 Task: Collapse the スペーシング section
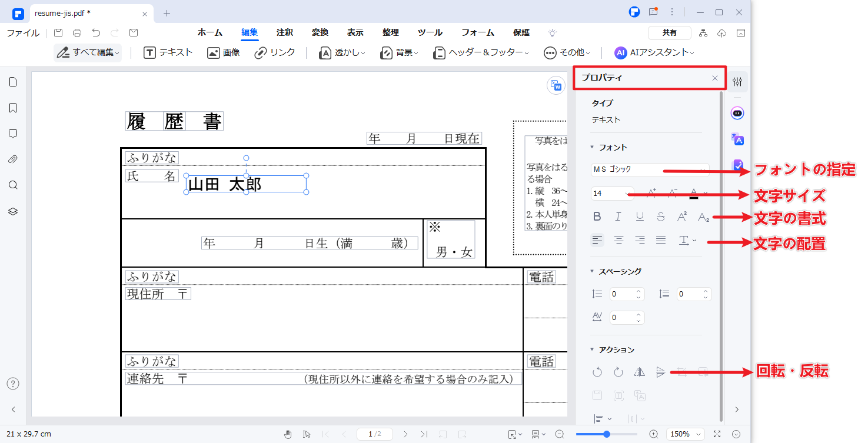(593, 271)
